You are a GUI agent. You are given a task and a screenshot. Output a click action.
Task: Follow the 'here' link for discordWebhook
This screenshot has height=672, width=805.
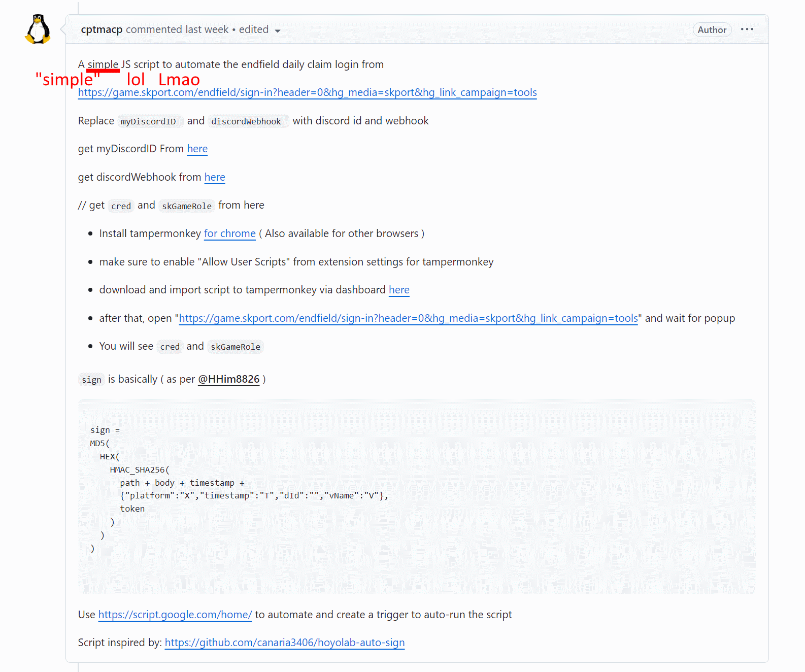coord(215,177)
